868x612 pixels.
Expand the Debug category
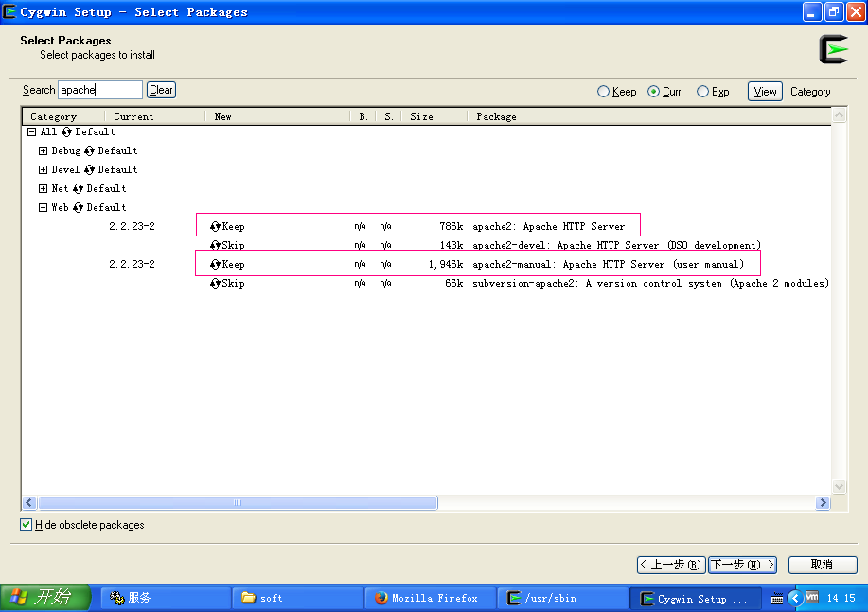click(x=44, y=150)
